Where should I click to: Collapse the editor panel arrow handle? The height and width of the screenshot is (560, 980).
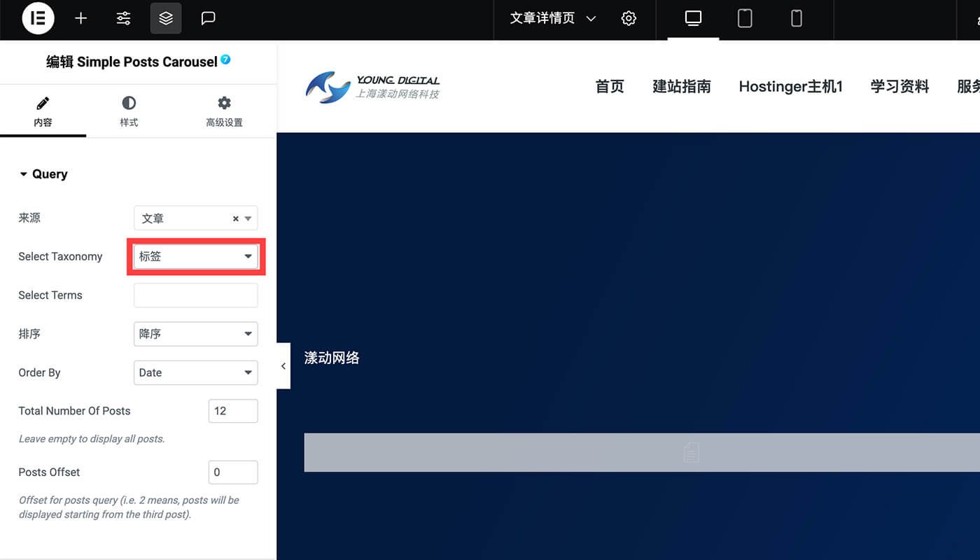[283, 366]
